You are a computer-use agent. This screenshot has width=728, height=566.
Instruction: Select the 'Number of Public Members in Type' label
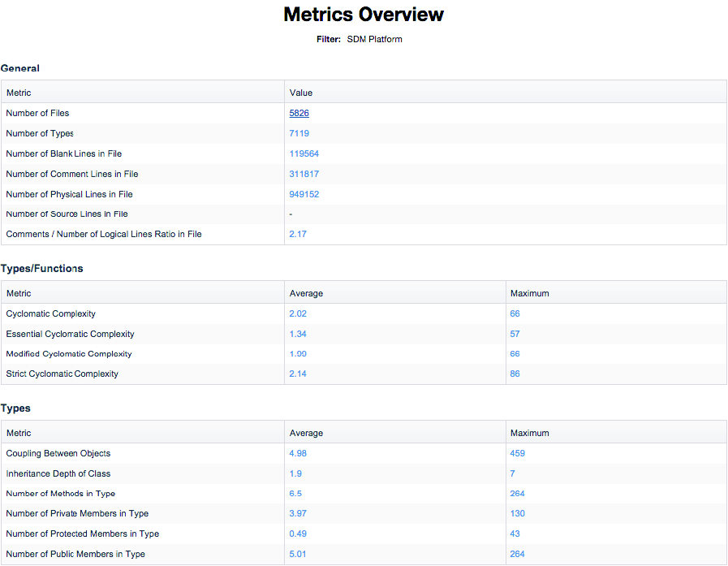coord(75,554)
